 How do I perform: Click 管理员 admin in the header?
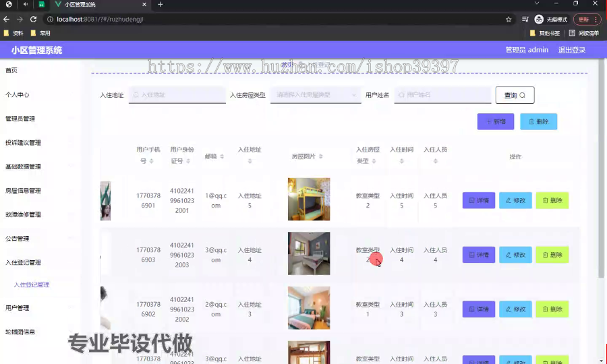(x=527, y=50)
